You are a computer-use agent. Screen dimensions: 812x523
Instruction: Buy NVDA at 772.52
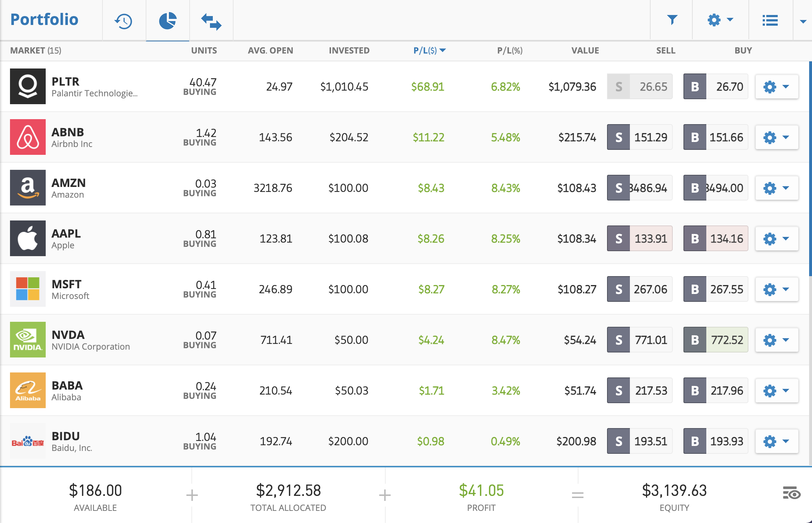pos(716,340)
